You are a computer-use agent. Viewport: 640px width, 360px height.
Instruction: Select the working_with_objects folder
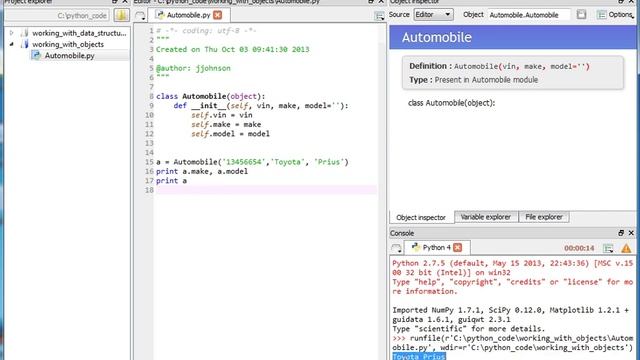point(68,44)
